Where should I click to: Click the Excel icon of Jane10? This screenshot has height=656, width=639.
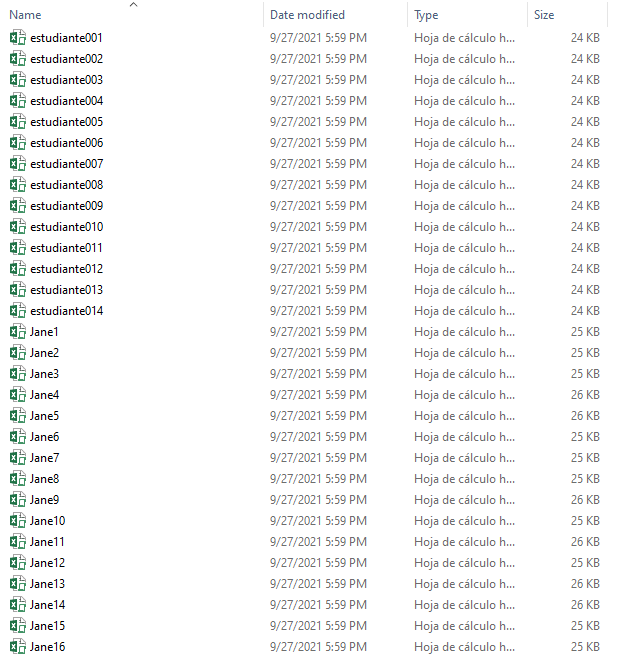pyautogui.click(x=18, y=521)
